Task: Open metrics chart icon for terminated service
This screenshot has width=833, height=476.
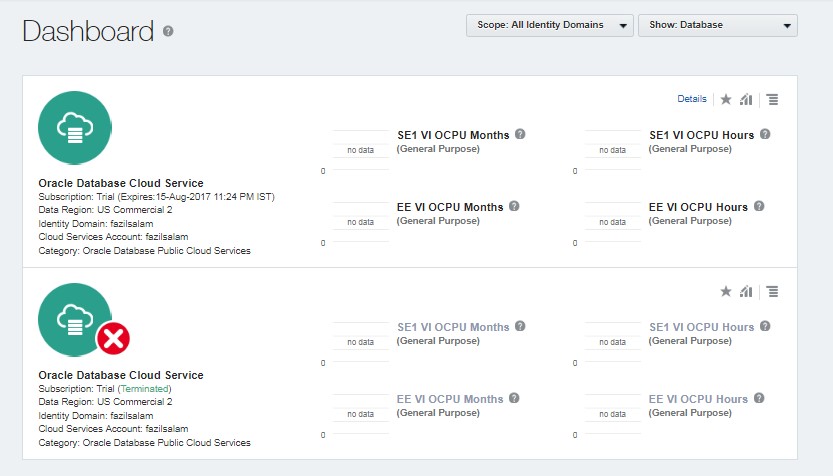Action: point(746,291)
